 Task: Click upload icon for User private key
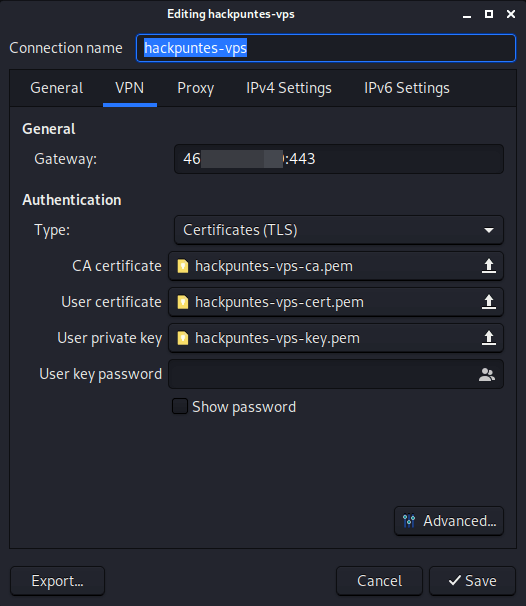point(489,338)
